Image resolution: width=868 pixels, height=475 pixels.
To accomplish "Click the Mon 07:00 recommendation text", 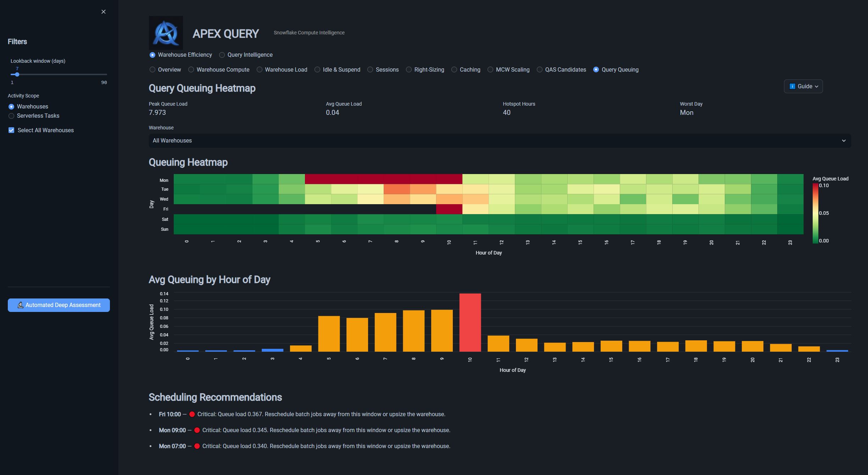I will click(305, 446).
